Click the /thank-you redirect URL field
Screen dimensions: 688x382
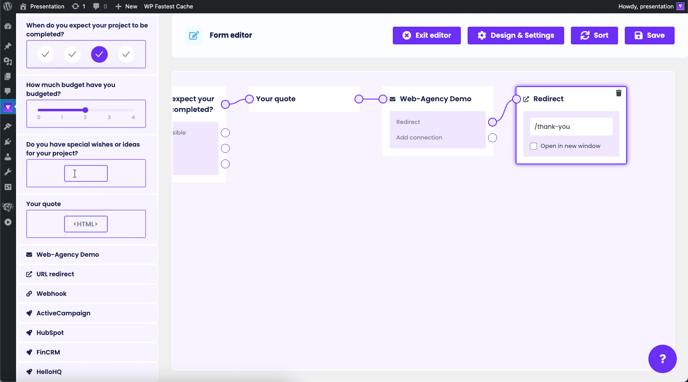(x=571, y=127)
